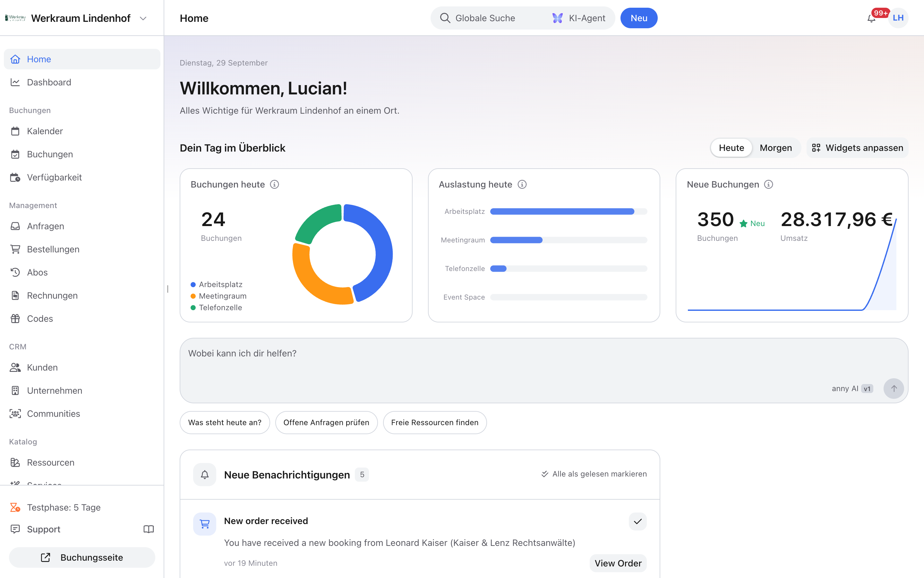Show info for Buchungen heute
Screen dimensions: 924x578
click(x=275, y=184)
